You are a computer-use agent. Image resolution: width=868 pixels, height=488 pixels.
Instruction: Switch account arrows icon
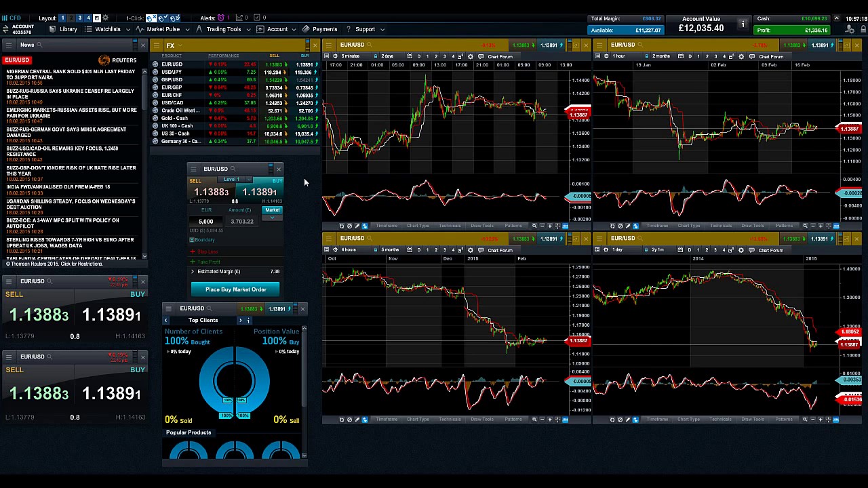tap(5, 29)
